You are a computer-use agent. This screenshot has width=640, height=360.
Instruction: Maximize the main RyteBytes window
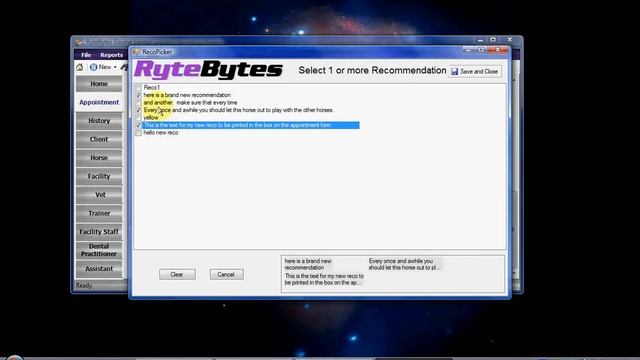(493, 40)
